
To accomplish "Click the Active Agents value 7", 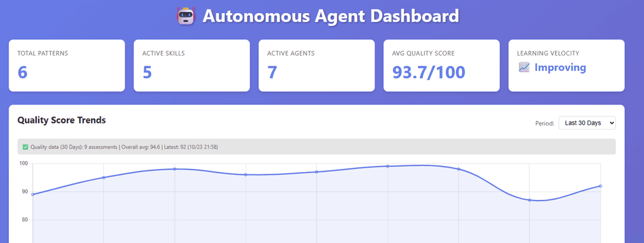I will [x=273, y=72].
